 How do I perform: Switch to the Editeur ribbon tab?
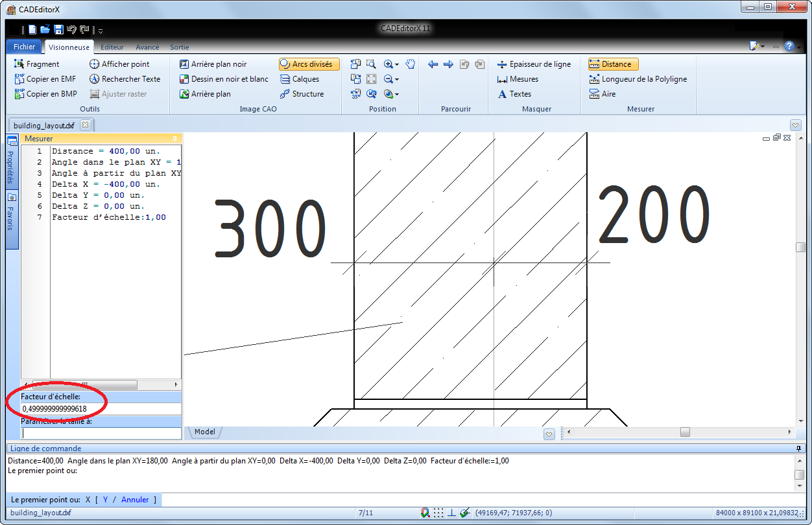[112, 47]
